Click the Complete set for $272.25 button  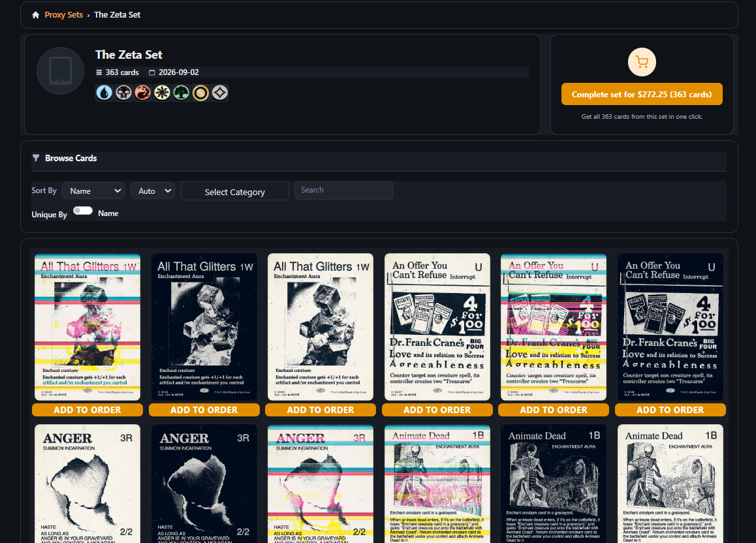pos(642,94)
